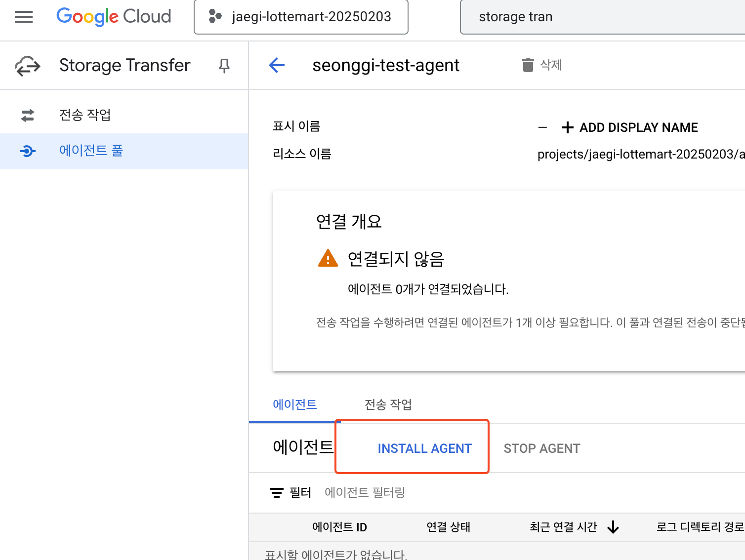This screenshot has width=745, height=560.
Task: Sort by 연결 상태 column header
Action: pyautogui.click(x=449, y=527)
